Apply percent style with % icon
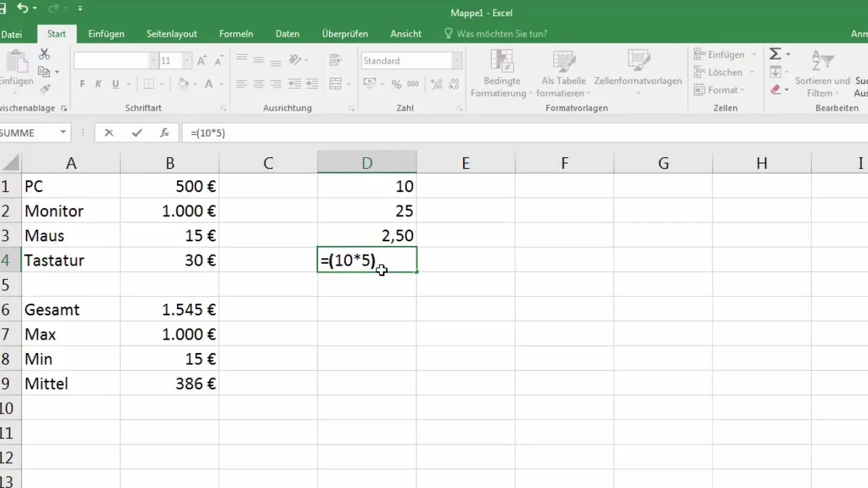The image size is (868, 488). click(x=396, y=84)
